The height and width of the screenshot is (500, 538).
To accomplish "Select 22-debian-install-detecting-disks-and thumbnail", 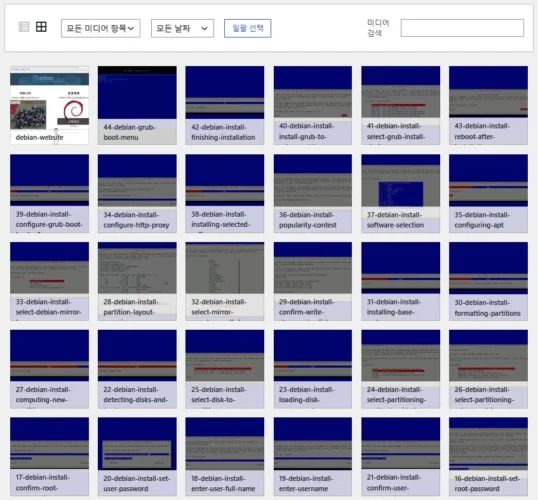I will tap(137, 369).
